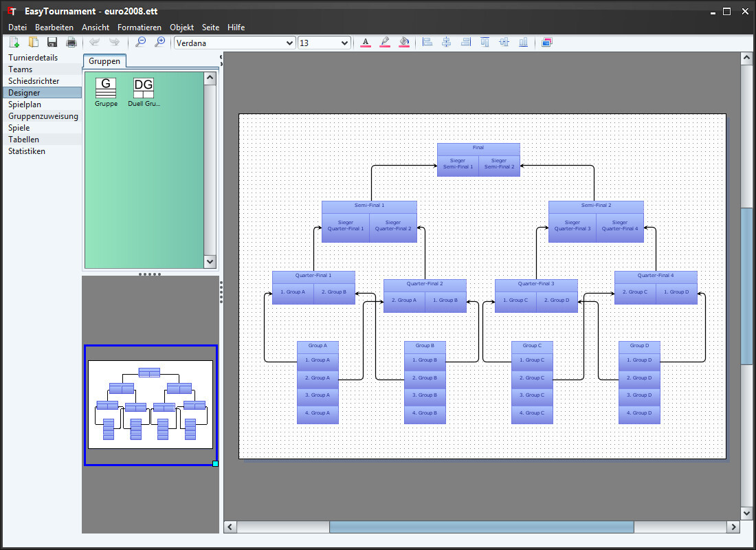This screenshot has height=550, width=756.
Task: Zoom in with the plus magnifier
Action: click(159, 43)
